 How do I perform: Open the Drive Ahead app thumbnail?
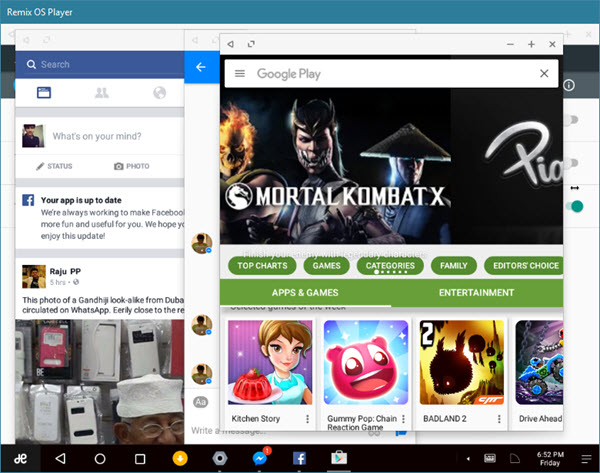539,362
